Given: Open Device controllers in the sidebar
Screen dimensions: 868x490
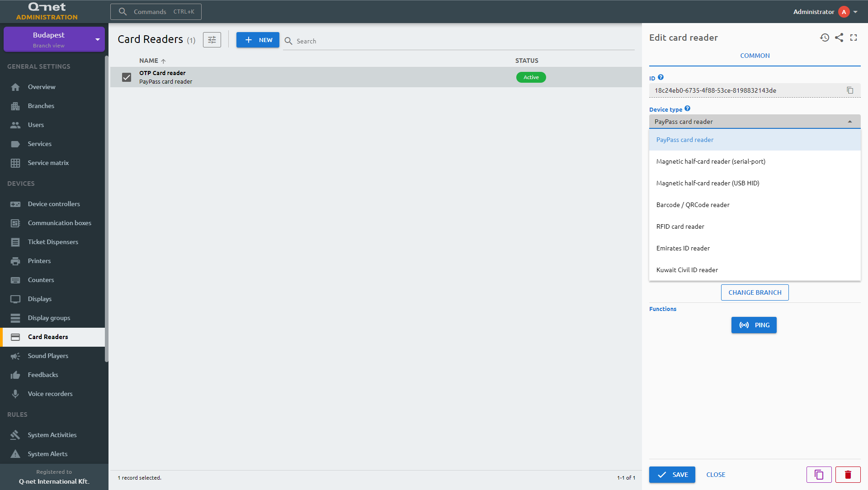Looking at the screenshot, I should [x=52, y=204].
